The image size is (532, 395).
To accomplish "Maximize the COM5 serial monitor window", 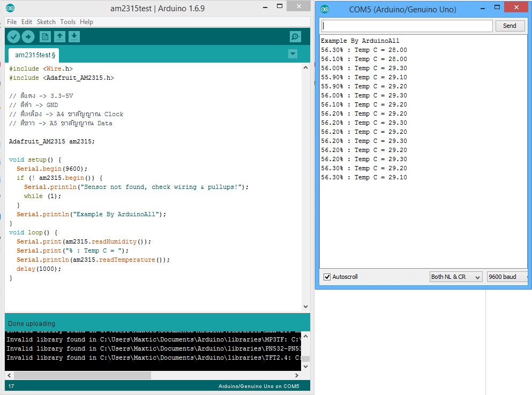I will pos(497,7).
